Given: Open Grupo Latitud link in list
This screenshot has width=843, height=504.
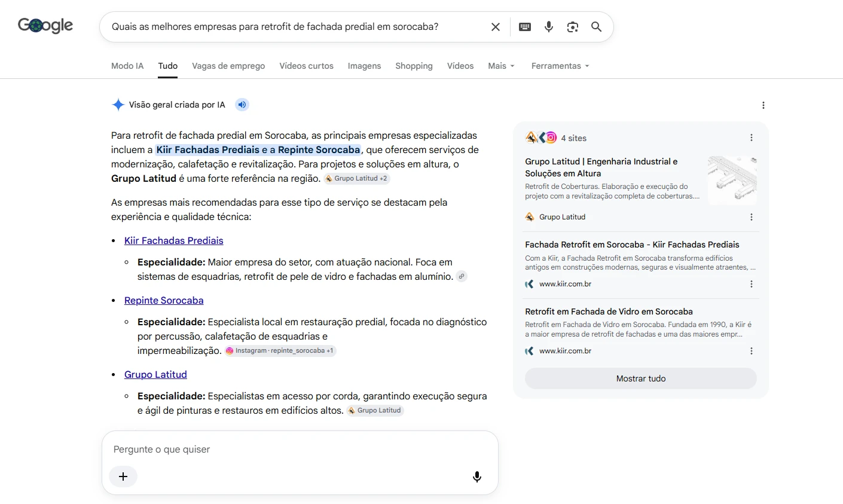Looking at the screenshot, I should coord(155,374).
